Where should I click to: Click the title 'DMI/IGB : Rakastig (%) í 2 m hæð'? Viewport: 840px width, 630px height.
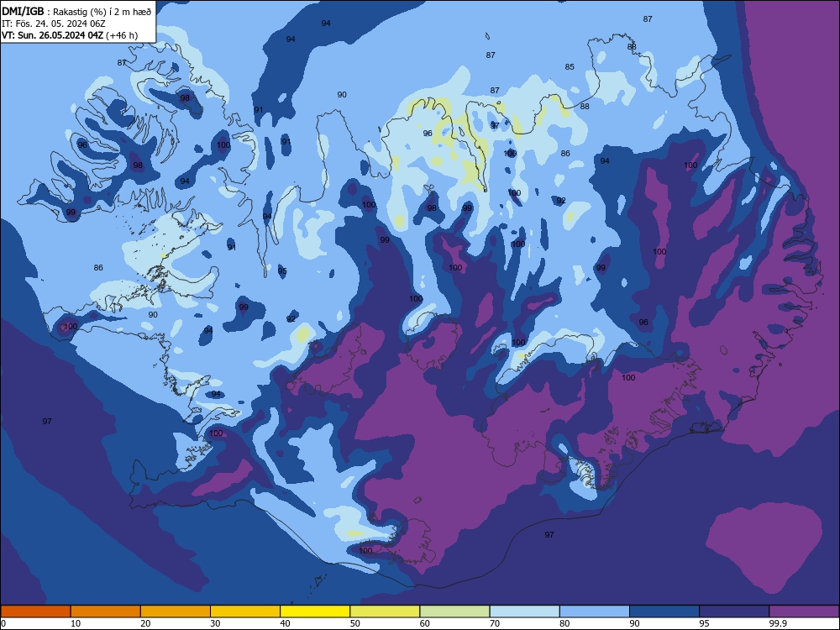76,12
